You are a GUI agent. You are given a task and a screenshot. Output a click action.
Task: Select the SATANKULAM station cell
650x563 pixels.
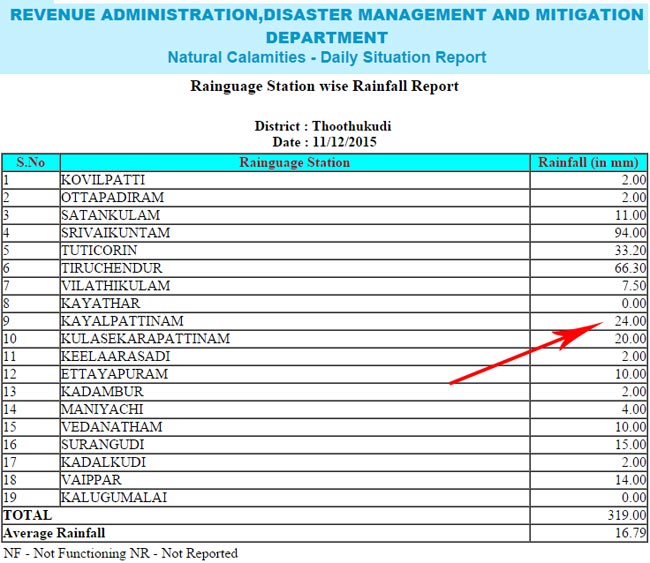pos(295,215)
